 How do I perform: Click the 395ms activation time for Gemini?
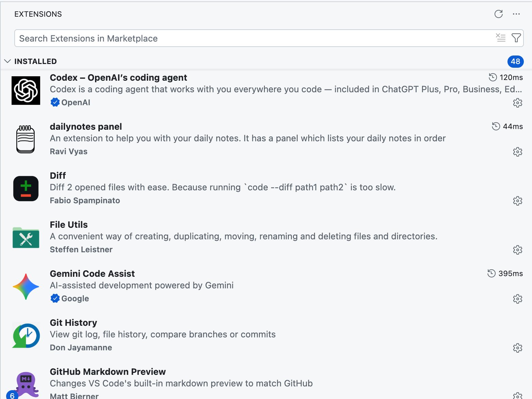point(505,273)
